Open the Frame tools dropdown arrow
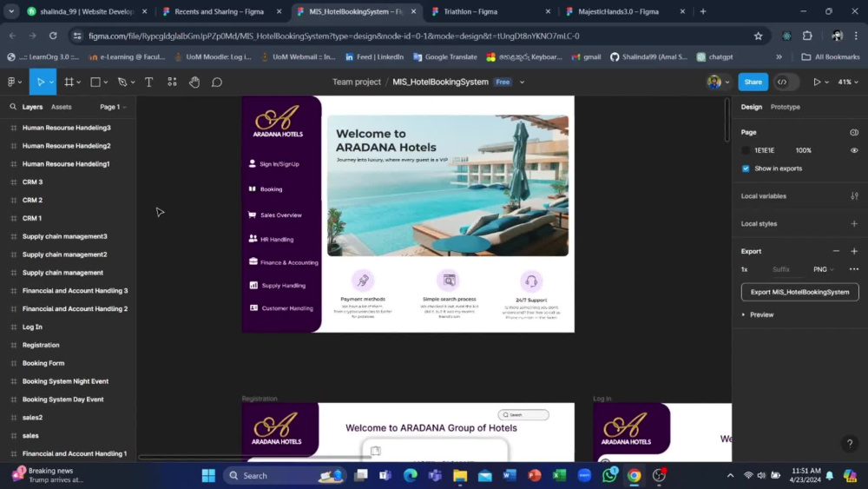This screenshot has height=489, width=868. pyautogui.click(x=79, y=83)
